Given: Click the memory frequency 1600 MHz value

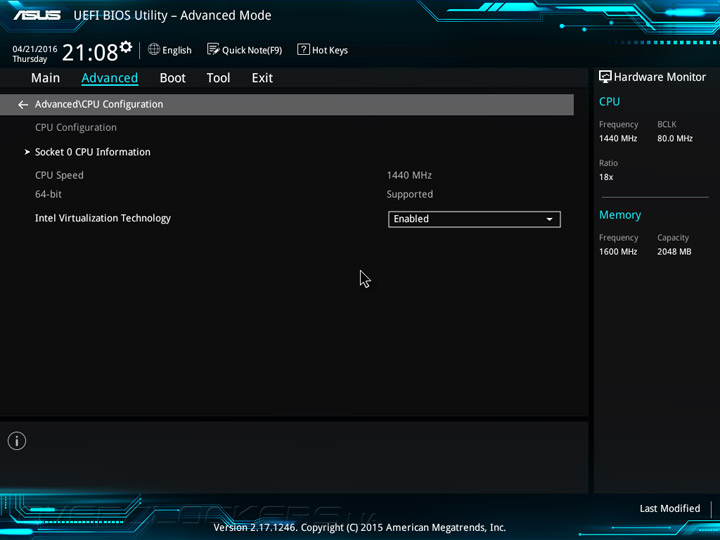Looking at the screenshot, I should coord(618,252).
